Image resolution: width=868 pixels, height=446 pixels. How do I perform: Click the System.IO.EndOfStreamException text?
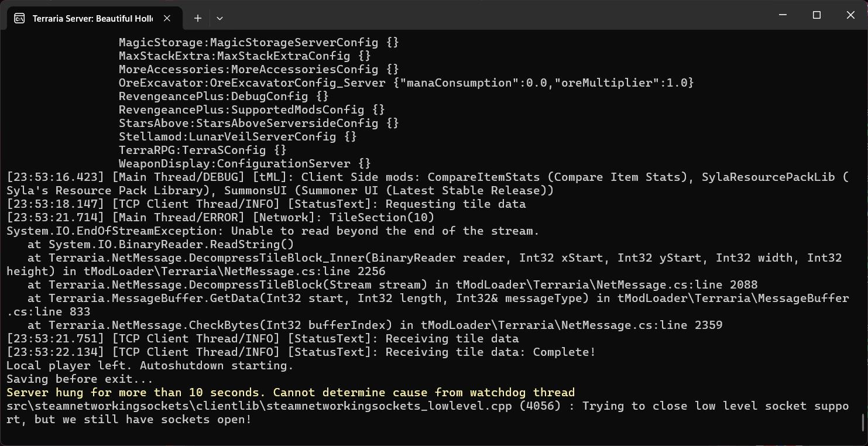[x=115, y=231]
